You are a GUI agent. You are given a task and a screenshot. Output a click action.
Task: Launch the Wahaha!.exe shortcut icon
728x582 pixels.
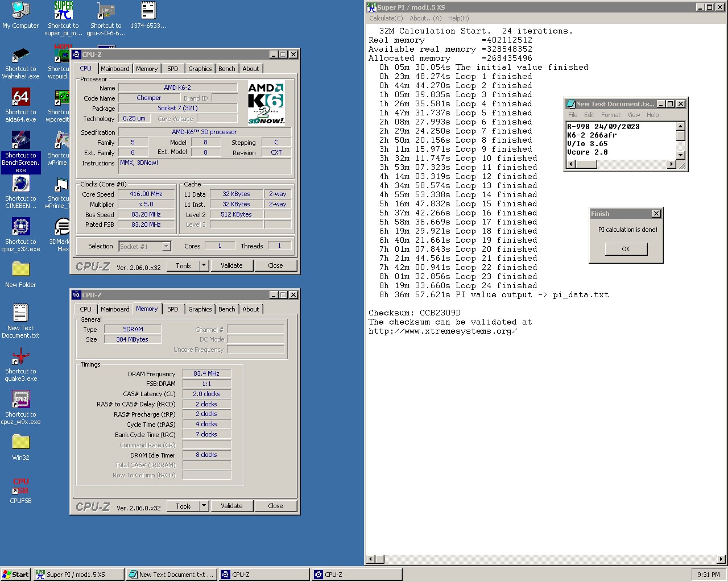click(20, 63)
